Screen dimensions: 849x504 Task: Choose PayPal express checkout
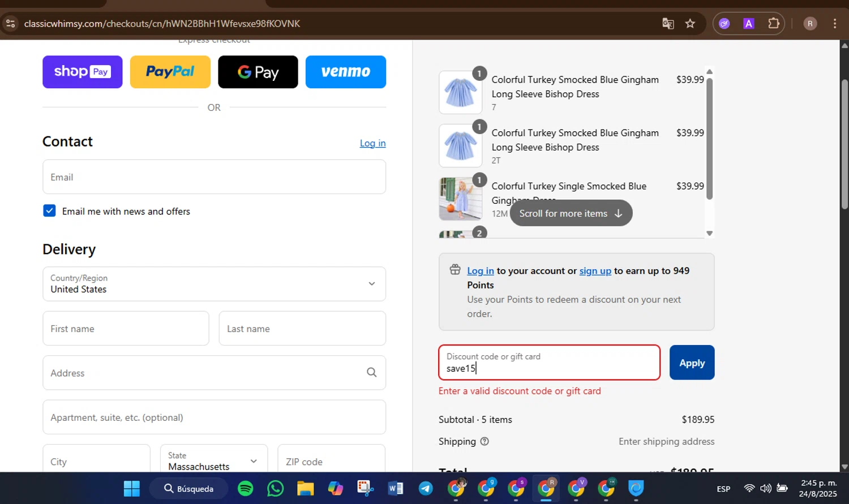(170, 72)
